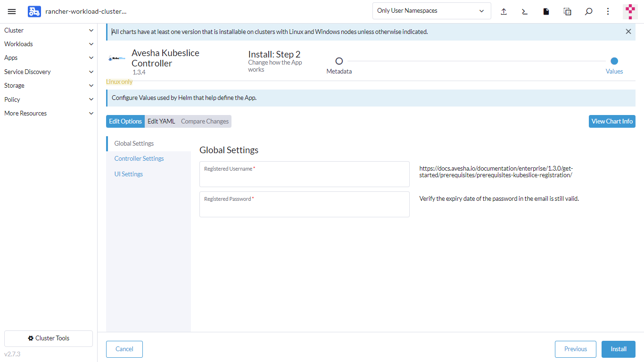Click the View Chart Info button
The width and height of the screenshot is (644, 362).
coord(612,121)
